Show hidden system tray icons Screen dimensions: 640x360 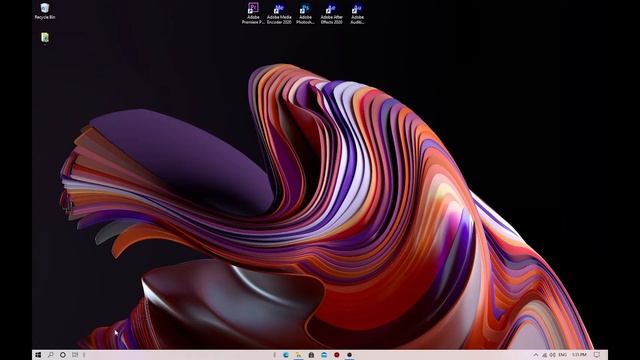click(x=536, y=355)
